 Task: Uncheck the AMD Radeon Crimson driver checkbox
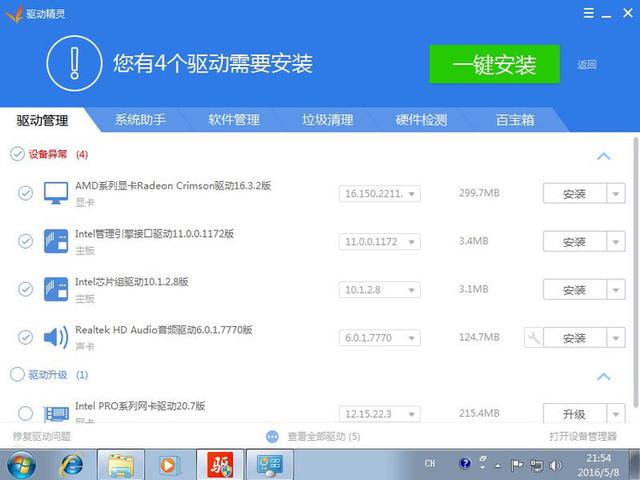25,193
